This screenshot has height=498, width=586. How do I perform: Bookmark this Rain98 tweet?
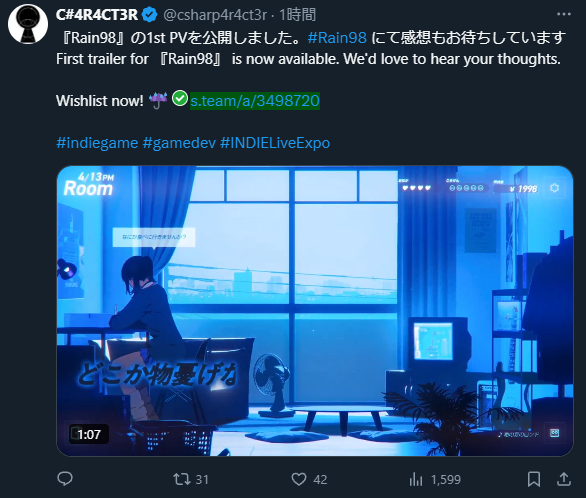point(534,479)
